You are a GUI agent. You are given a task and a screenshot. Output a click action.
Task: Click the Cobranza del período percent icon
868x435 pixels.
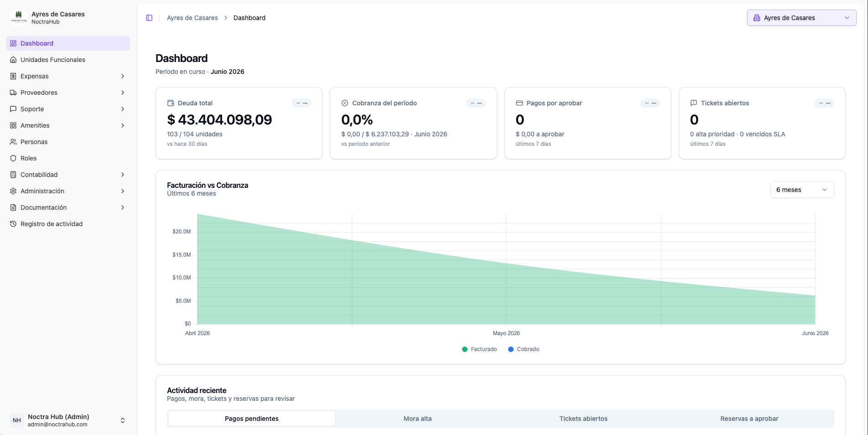[x=345, y=103]
